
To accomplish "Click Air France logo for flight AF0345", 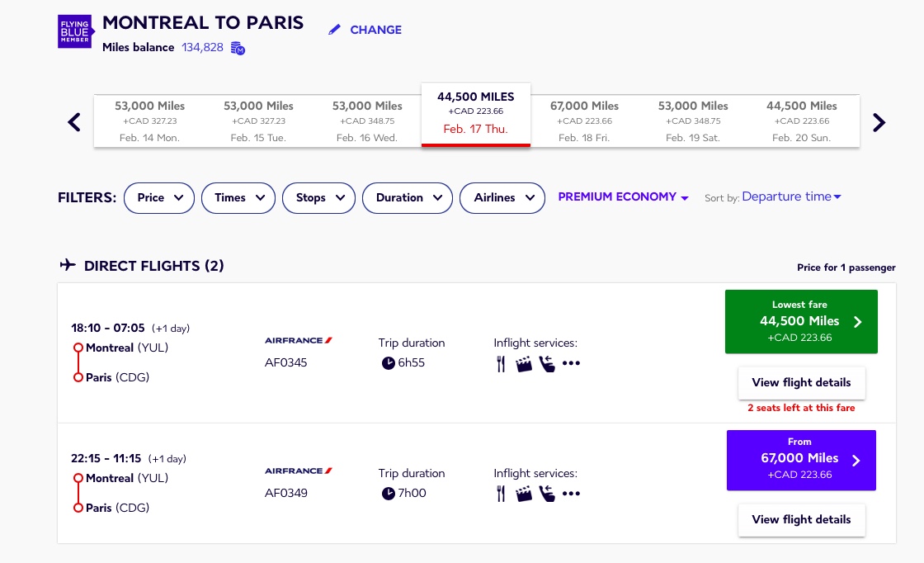I will pyautogui.click(x=298, y=340).
